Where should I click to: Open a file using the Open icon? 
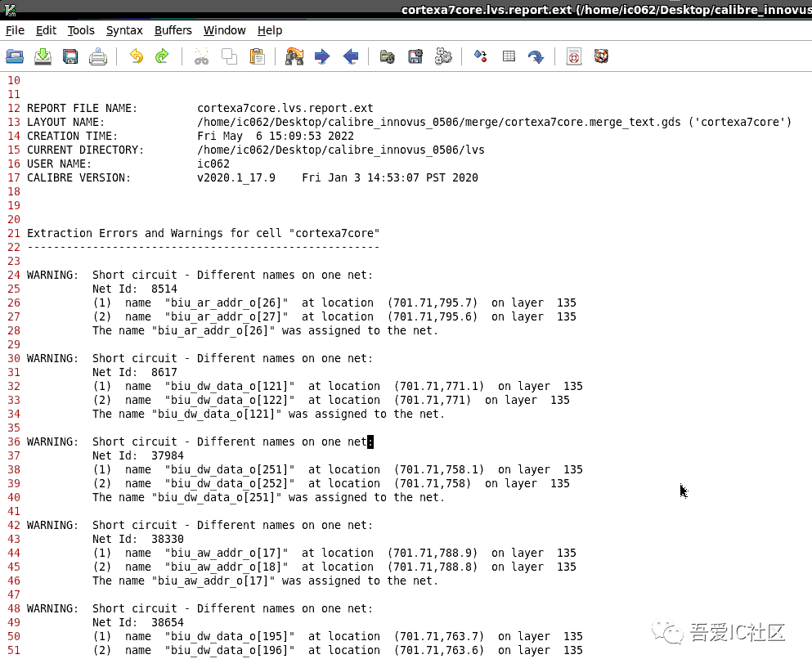[x=16, y=56]
